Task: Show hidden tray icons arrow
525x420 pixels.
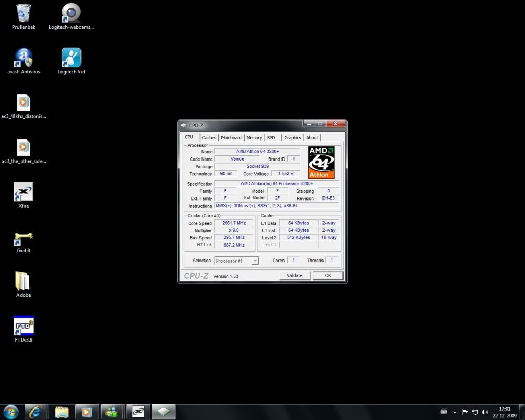Action: (455, 412)
